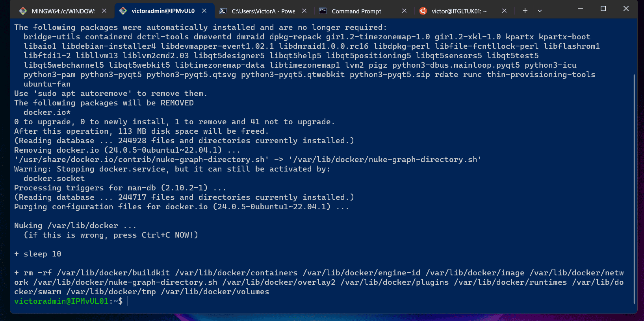This screenshot has width=644, height=321.
Task: Click the Git Bash icon on MINGW64 tab
Action: click(x=23, y=11)
